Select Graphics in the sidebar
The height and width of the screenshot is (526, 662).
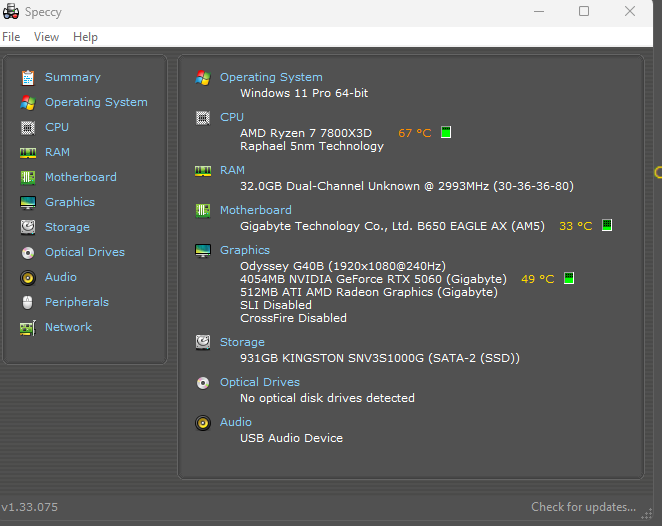pos(70,203)
